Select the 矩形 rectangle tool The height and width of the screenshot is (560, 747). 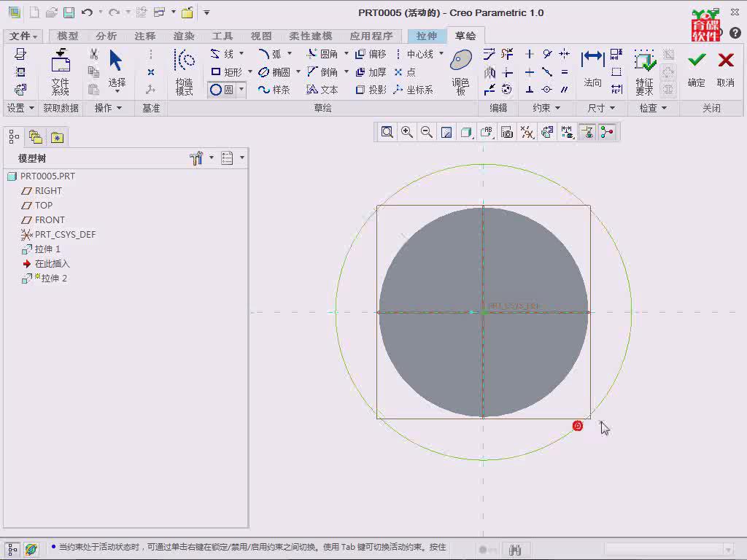click(x=227, y=72)
